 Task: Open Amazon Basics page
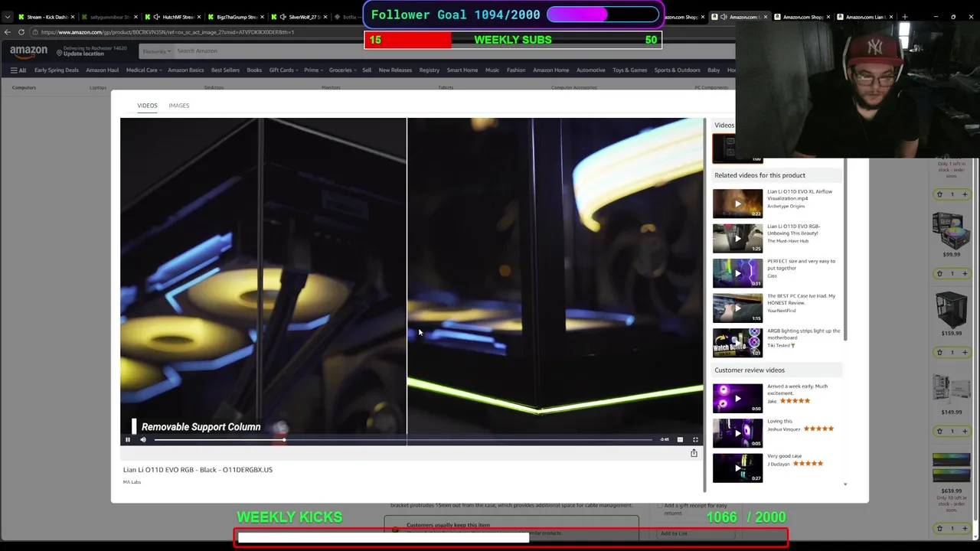pyautogui.click(x=186, y=70)
